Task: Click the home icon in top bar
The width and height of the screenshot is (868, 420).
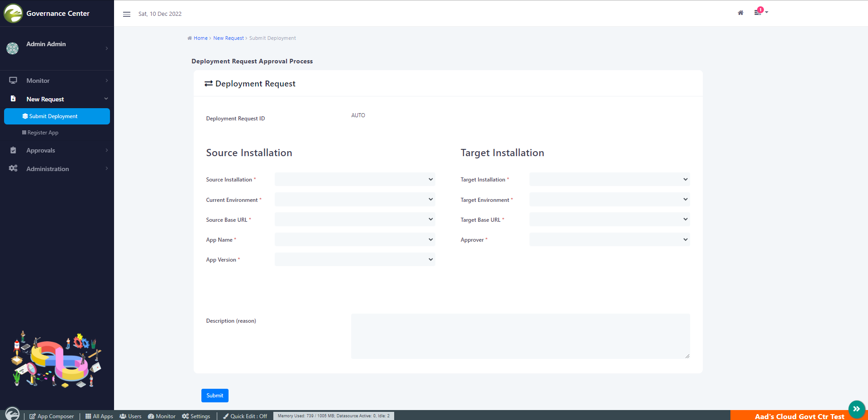Action: [x=740, y=13]
